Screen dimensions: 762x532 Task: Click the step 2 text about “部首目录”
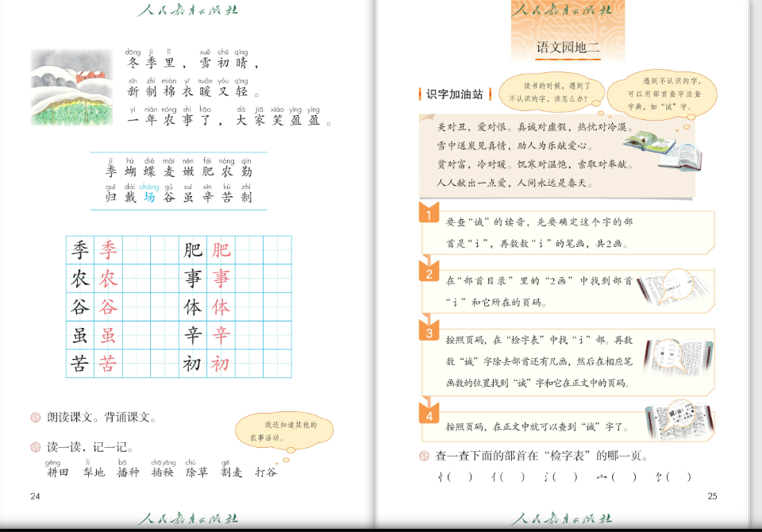539,291
